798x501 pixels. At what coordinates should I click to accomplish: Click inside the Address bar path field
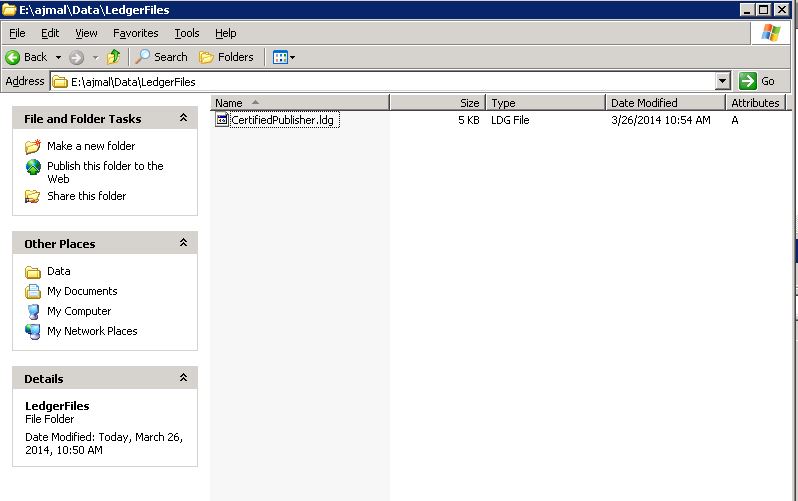coord(383,81)
